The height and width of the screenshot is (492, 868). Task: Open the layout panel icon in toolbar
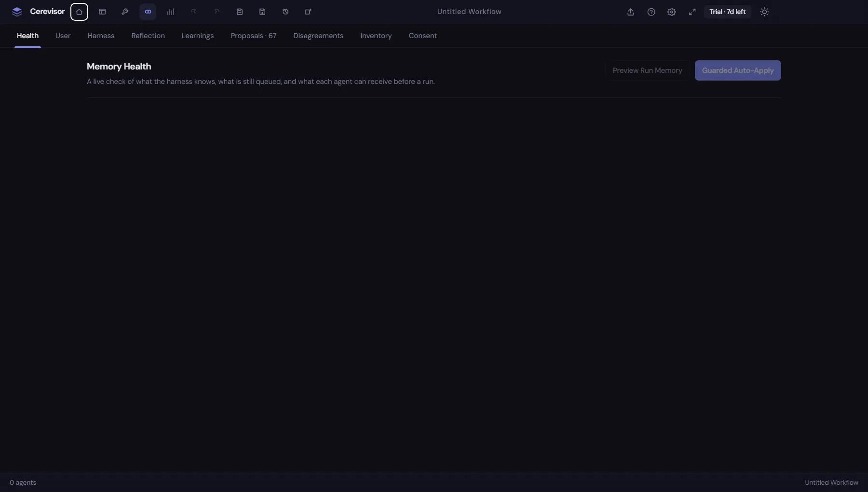pyautogui.click(x=102, y=12)
